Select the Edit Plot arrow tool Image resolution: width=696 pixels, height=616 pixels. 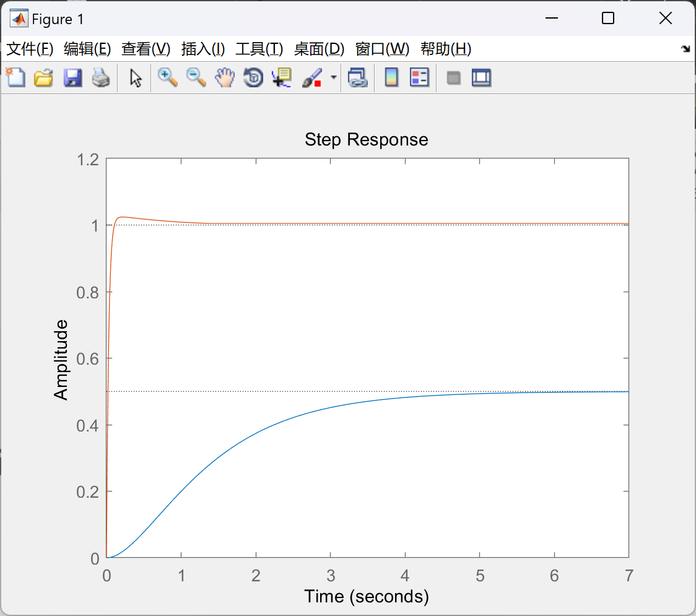136,78
